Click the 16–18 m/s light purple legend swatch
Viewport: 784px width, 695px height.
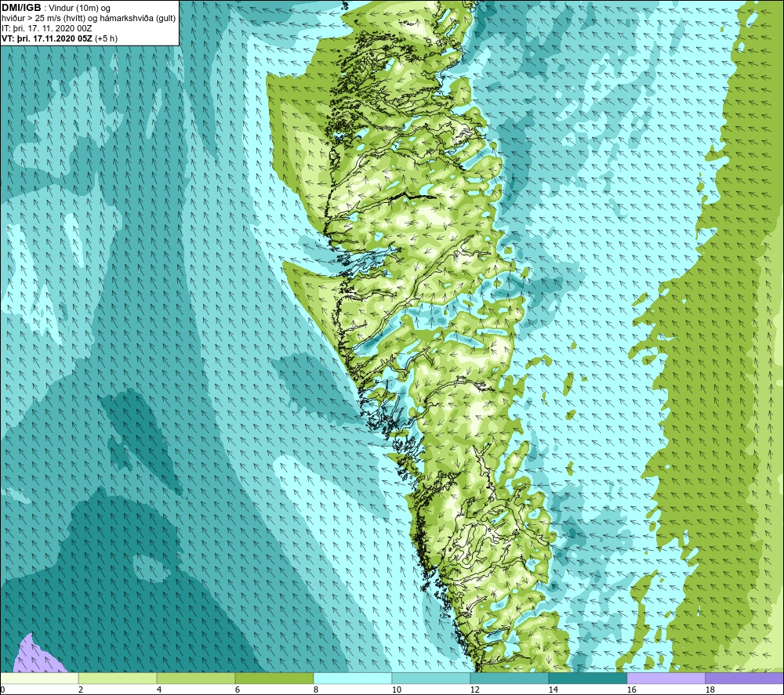coord(666,678)
